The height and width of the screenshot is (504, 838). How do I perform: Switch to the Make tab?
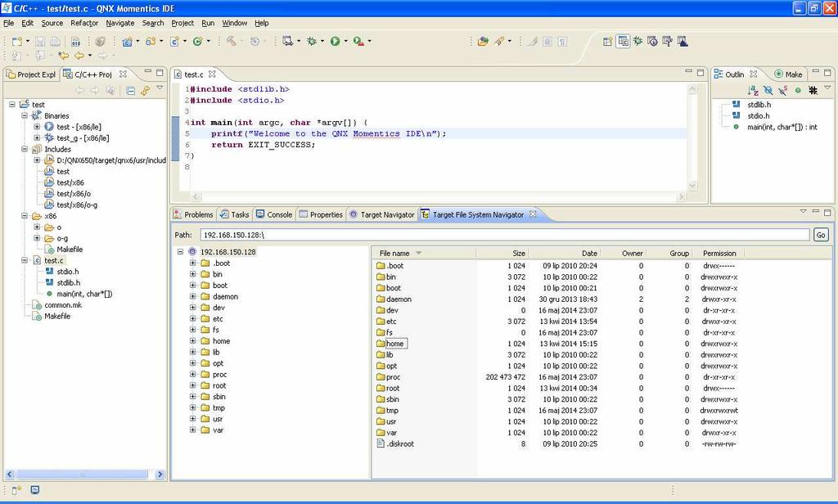tap(788, 74)
